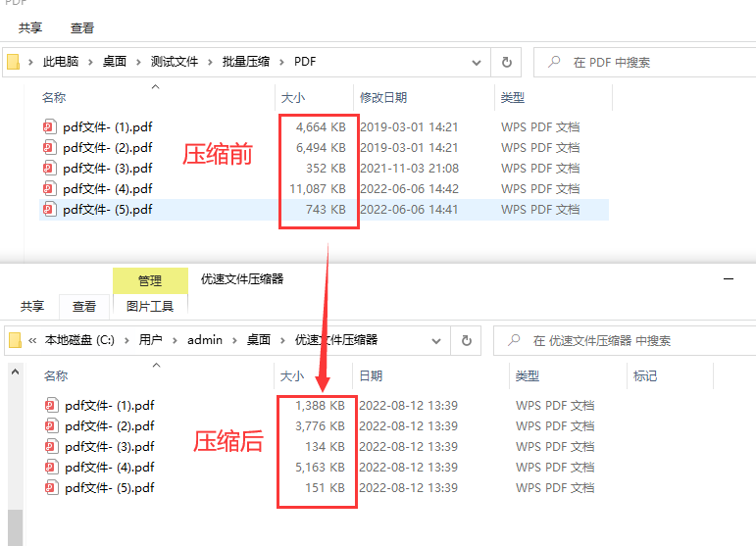Click the PDF icon of pdf文件- (4).pdf in top window

(49, 189)
